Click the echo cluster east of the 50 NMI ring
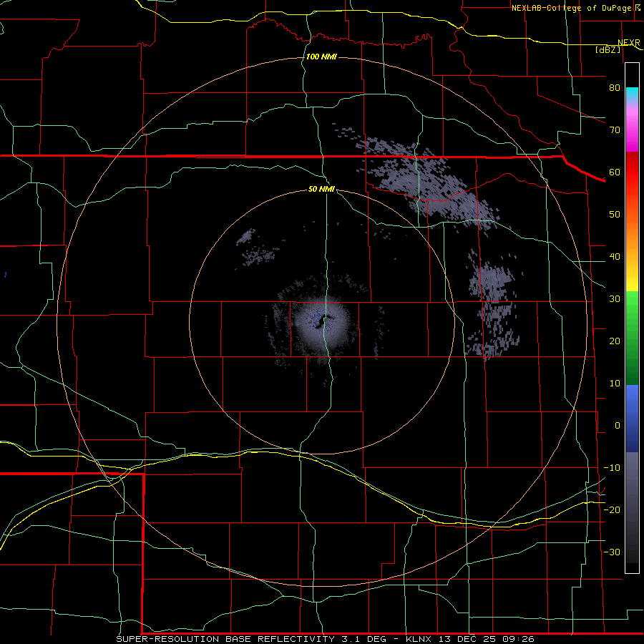644x644 pixels. coord(493,306)
